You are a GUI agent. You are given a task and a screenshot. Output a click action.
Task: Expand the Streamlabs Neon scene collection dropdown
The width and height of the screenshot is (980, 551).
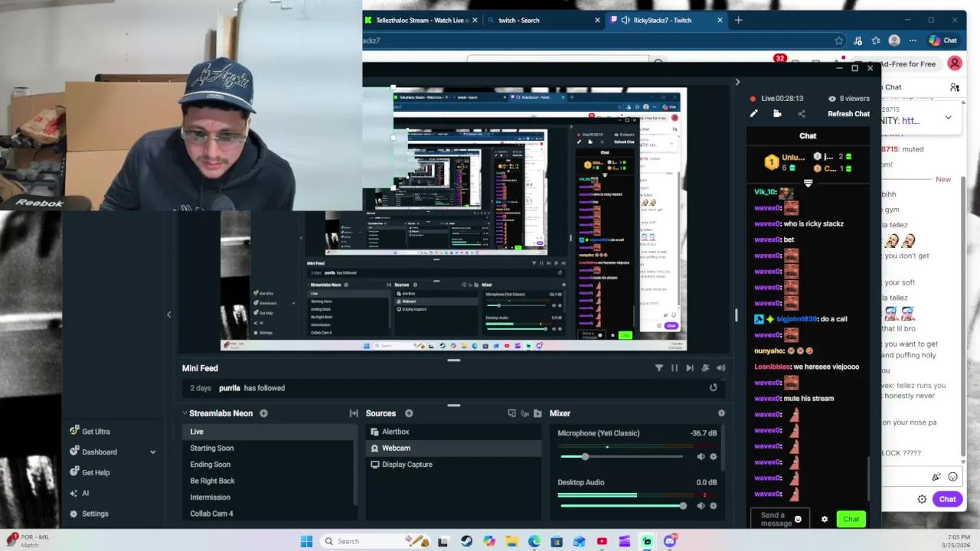tap(185, 413)
